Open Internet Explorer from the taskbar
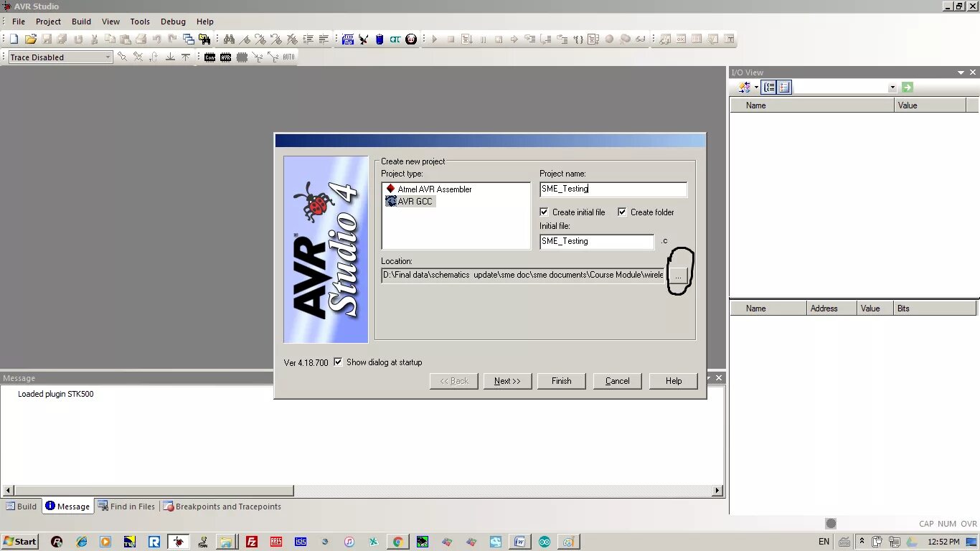The image size is (980, 551). click(81, 542)
